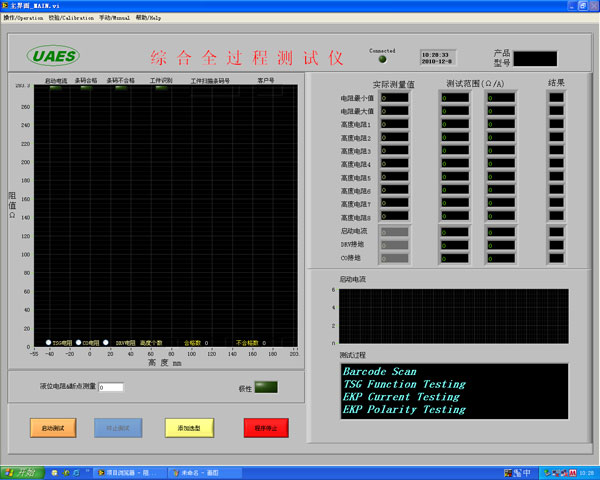This screenshot has height=480, width=600.
Task: Click 高度电阻2 lower test range box
Action: (x=455, y=137)
